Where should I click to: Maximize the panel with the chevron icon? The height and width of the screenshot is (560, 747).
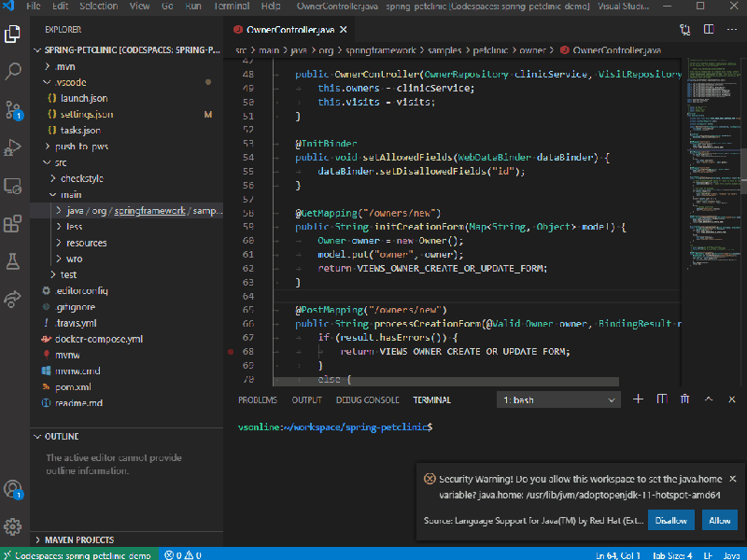pos(709,399)
